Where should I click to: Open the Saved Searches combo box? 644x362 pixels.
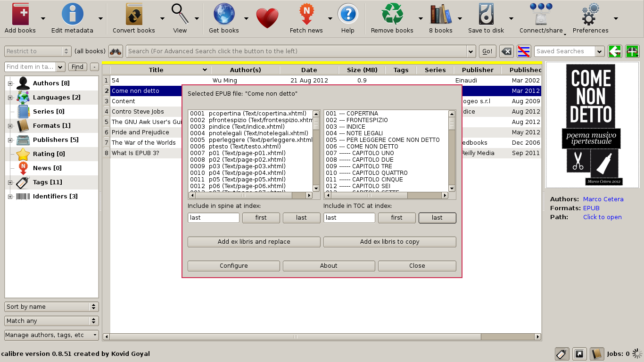570,51
